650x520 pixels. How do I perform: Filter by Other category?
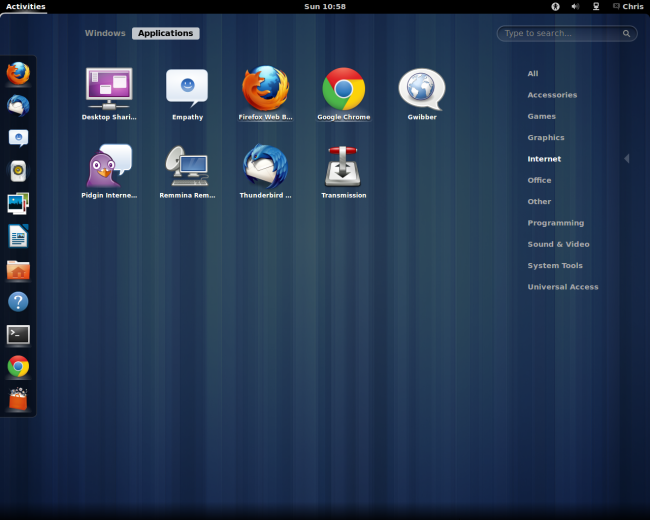(539, 202)
